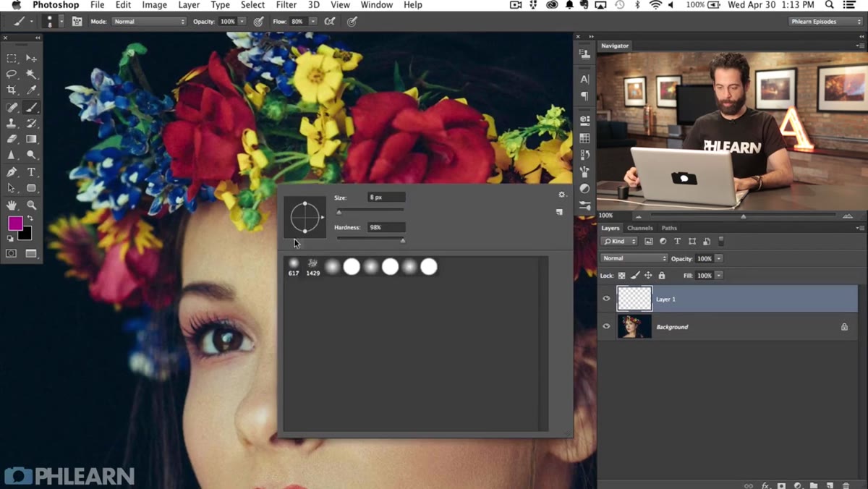
Task: Select the Crop tool
Action: [x=12, y=90]
